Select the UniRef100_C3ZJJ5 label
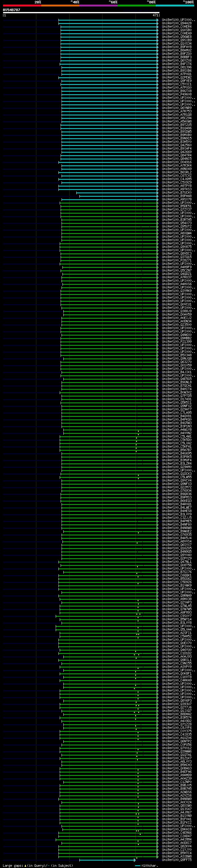Image resolution: width=197 pixels, height=868 pixels. pyautogui.click(x=177, y=518)
